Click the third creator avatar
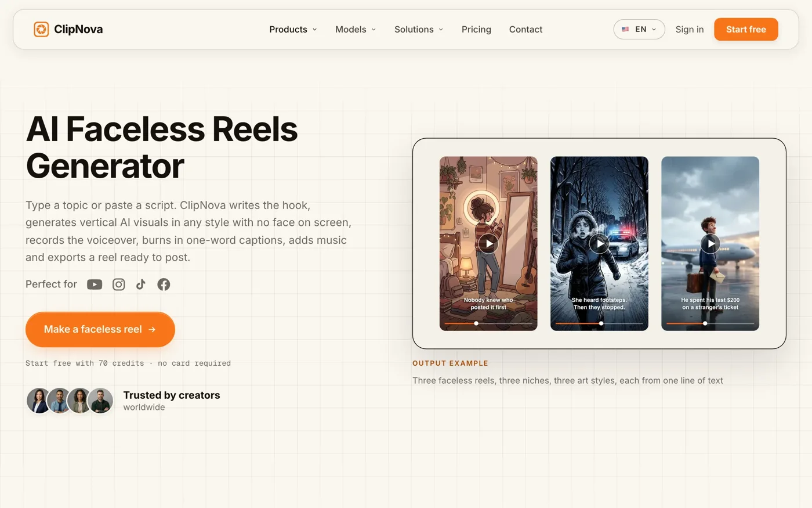Image resolution: width=812 pixels, height=508 pixels. coord(79,401)
